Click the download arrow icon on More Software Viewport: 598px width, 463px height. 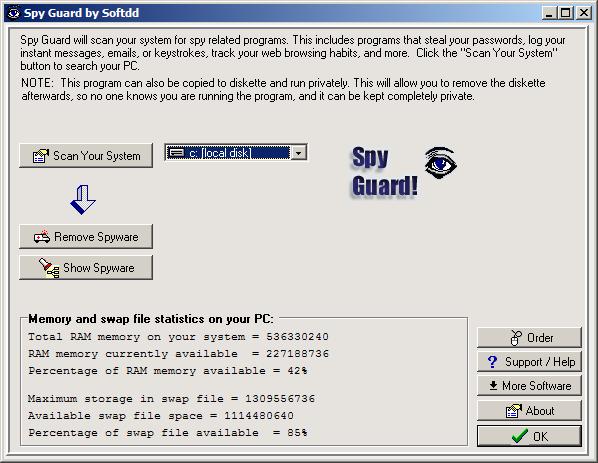493,386
